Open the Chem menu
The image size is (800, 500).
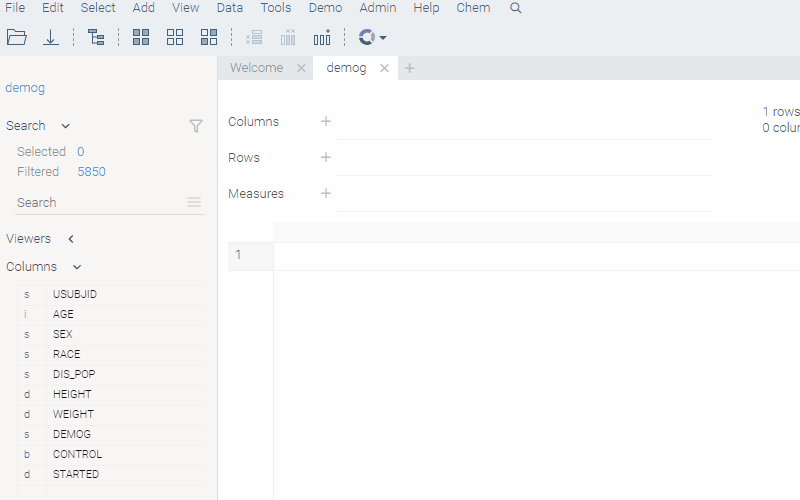click(473, 8)
